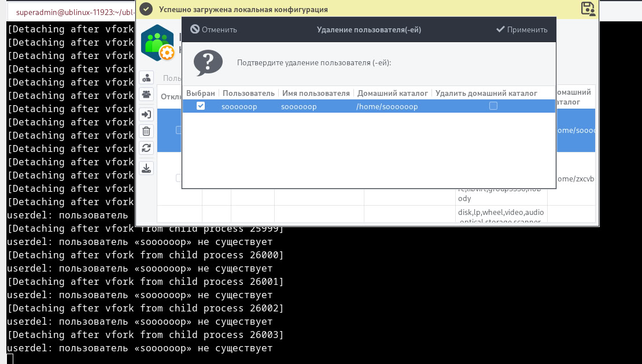The image size is (642, 364).
Task: Click the refresh arrows icon in sidebar
Action: pos(146,148)
